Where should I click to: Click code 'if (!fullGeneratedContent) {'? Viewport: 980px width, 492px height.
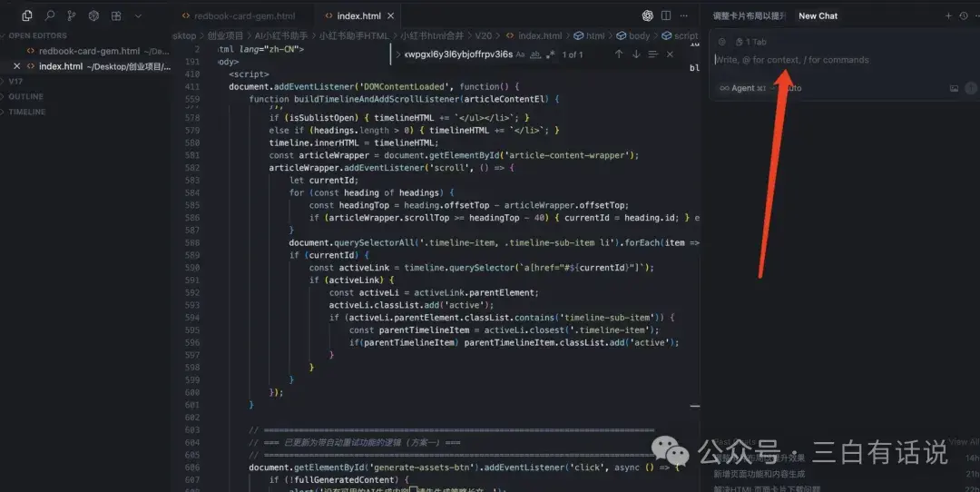click(x=338, y=480)
